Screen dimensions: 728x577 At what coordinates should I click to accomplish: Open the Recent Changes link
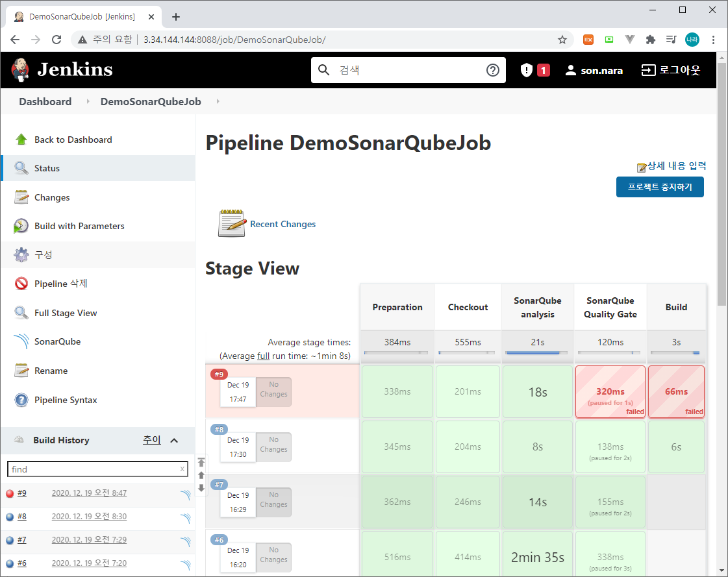(282, 224)
